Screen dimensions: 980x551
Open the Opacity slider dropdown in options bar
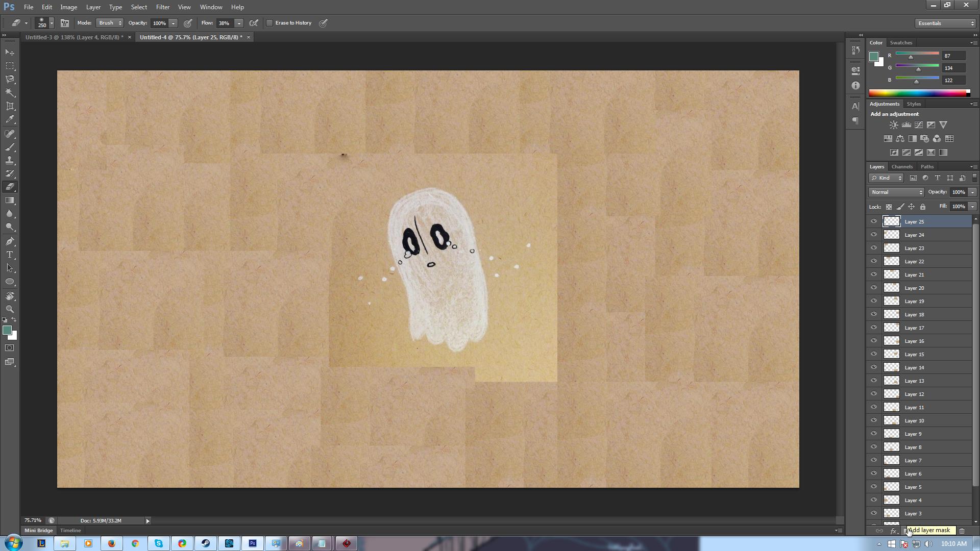click(x=173, y=23)
